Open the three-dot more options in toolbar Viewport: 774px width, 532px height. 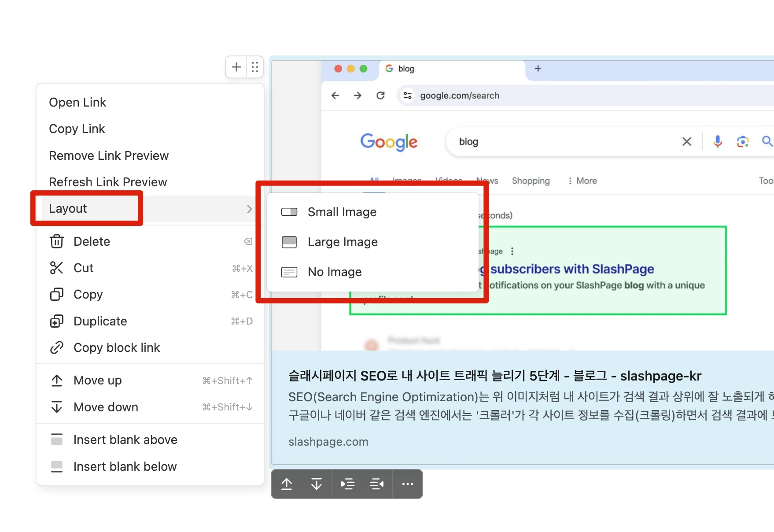point(408,484)
